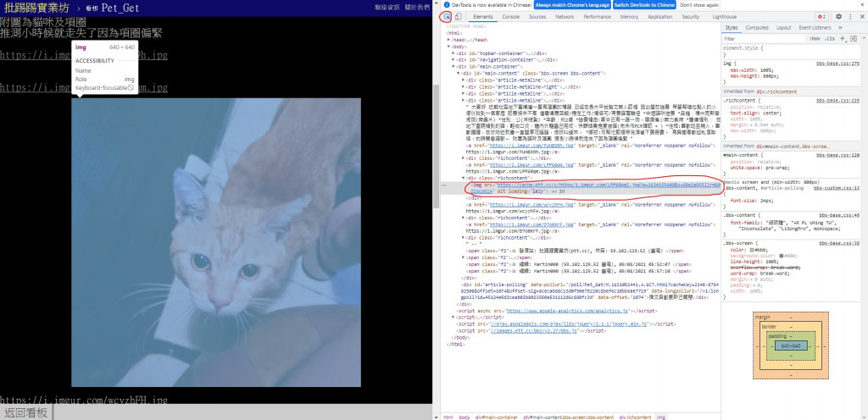The height and width of the screenshot is (420, 868).
Task: Select div.richcontent in breadcrumb bar
Action: [635, 417]
